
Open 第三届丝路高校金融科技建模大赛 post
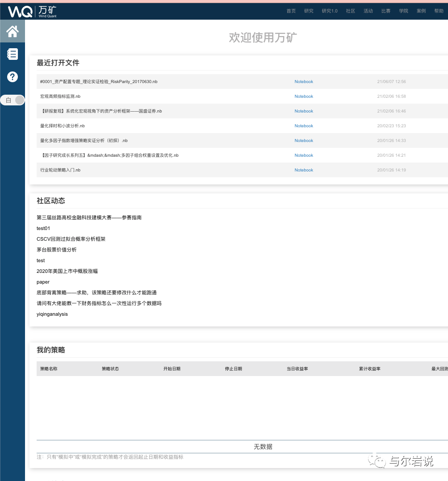89,217
